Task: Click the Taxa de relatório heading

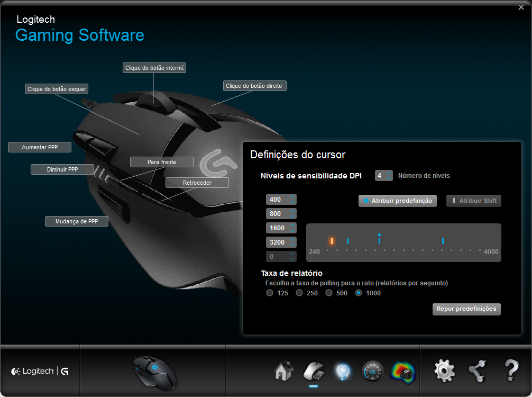Action: tap(292, 273)
